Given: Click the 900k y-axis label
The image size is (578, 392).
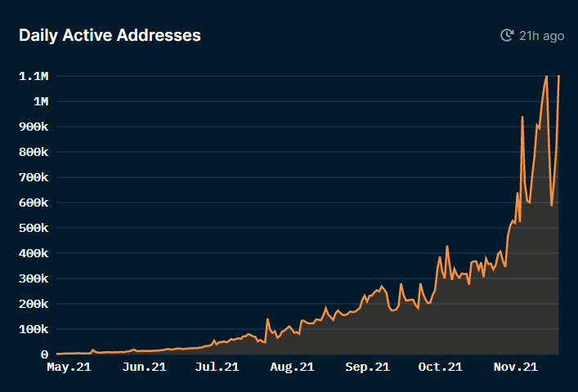Looking at the screenshot, I should tap(34, 127).
